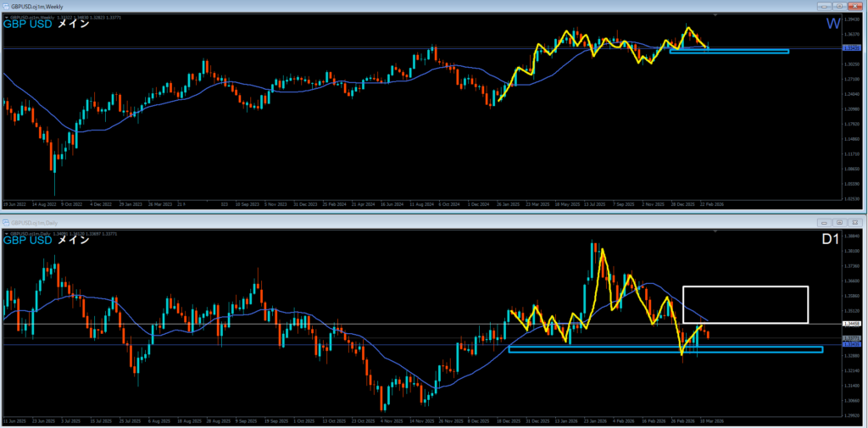Click the '23 Jan 2026' date on Daily axis
The height and width of the screenshot is (428, 868).
pos(597,420)
